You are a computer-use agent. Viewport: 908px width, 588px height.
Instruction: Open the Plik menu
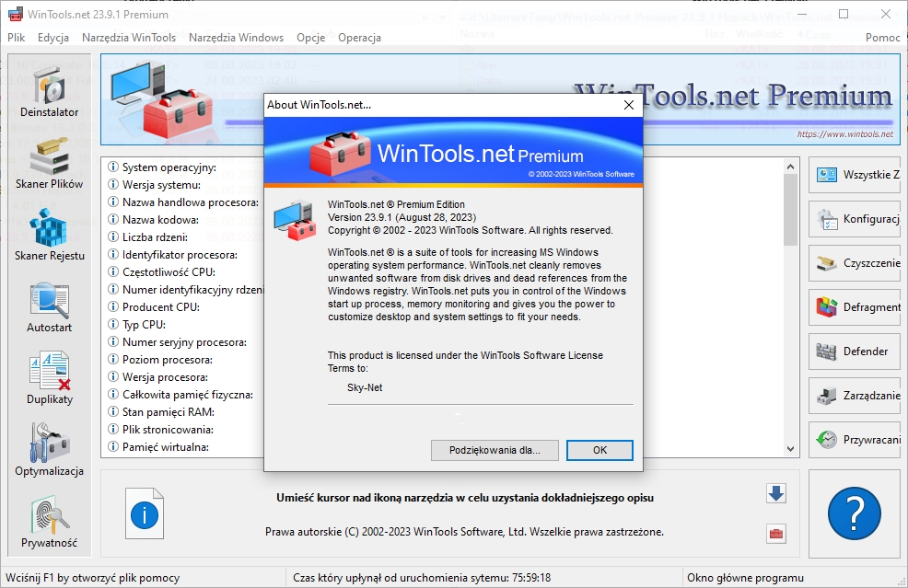17,37
